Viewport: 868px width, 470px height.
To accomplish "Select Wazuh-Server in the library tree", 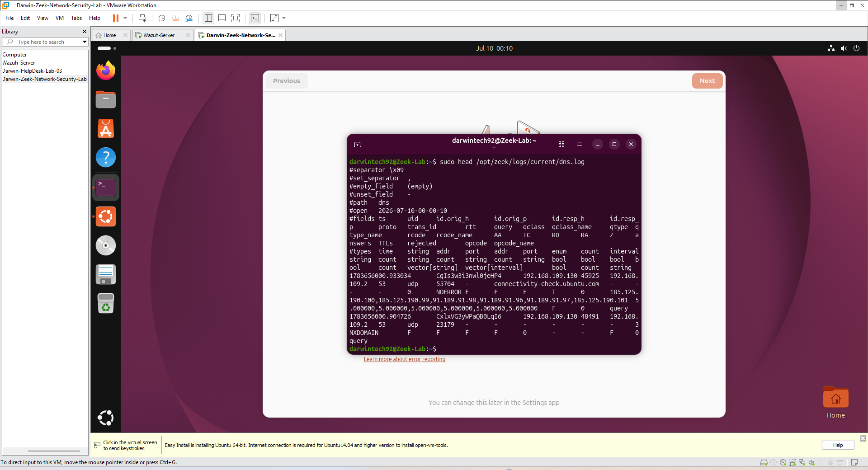I will click(19, 63).
